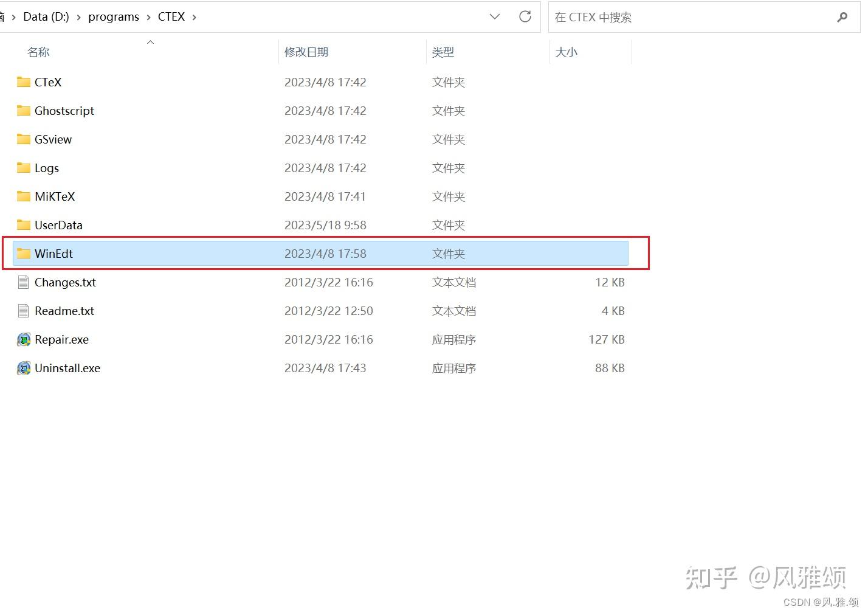Open the MiKTeX folder
This screenshot has width=868, height=613.
tap(54, 196)
